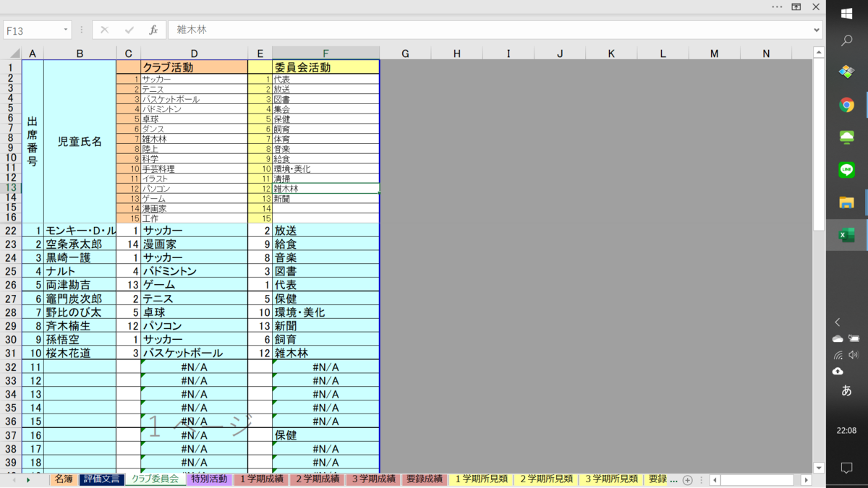The image size is (868, 488).
Task: Select the 桜木花道 name cell
Action: tap(80, 354)
